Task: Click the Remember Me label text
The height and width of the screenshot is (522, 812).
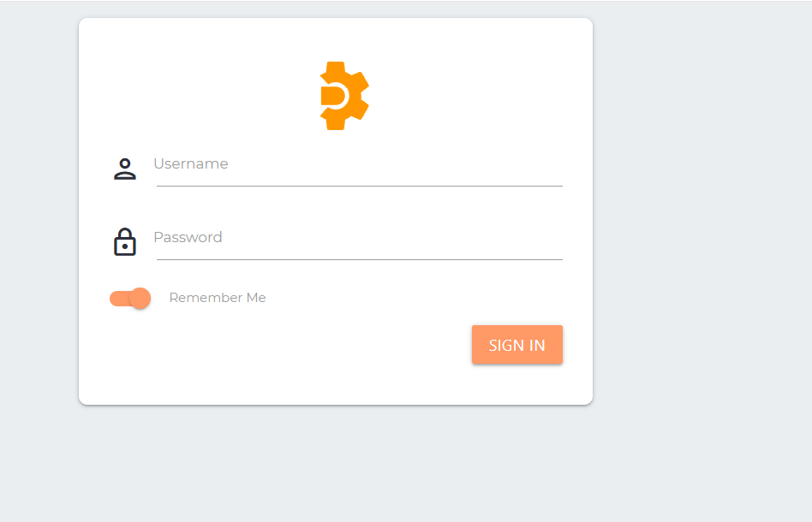Action: [x=217, y=298]
